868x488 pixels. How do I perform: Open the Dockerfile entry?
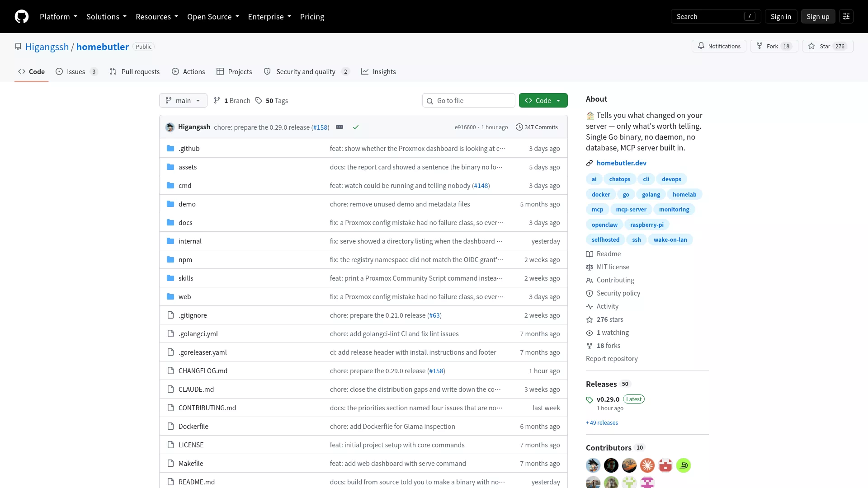pyautogui.click(x=193, y=427)
